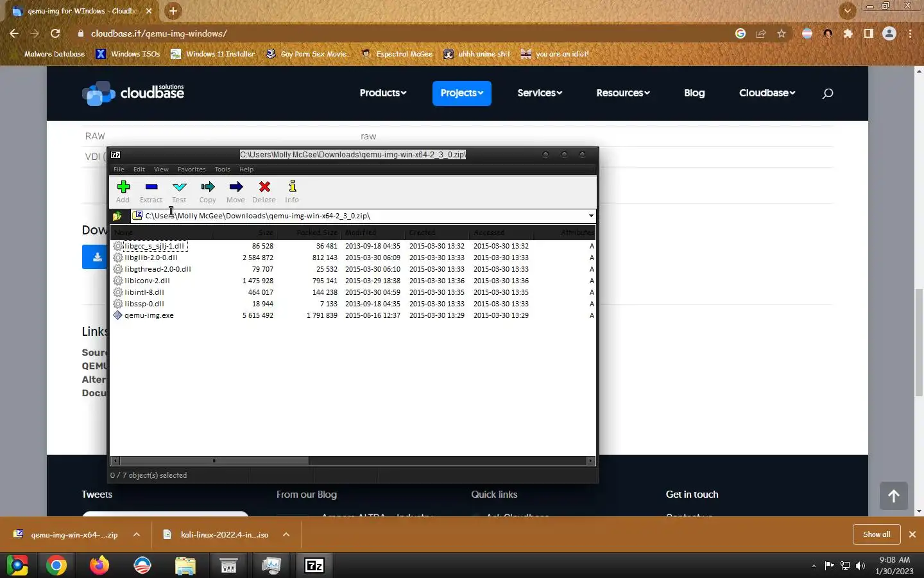Viewport: 924px width, 578px height.
Task: Expand the Resources menu on Cloudbase site
Action: click(623, 93)
